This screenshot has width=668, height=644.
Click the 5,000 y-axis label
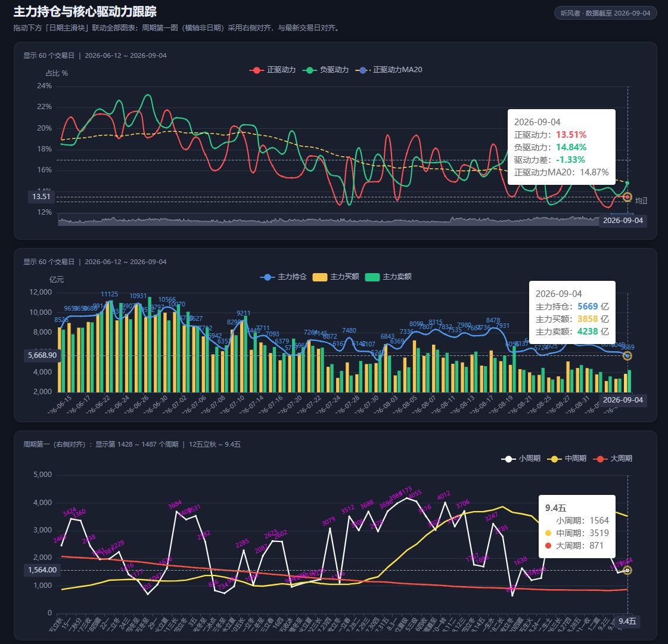click(42, 475)
